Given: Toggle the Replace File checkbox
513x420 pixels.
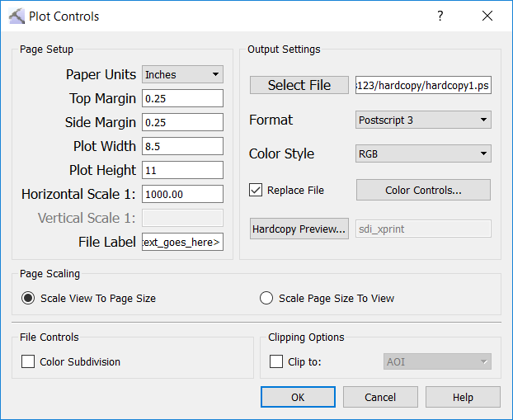Looking at the screenshot, I should [x=256, y=191].
